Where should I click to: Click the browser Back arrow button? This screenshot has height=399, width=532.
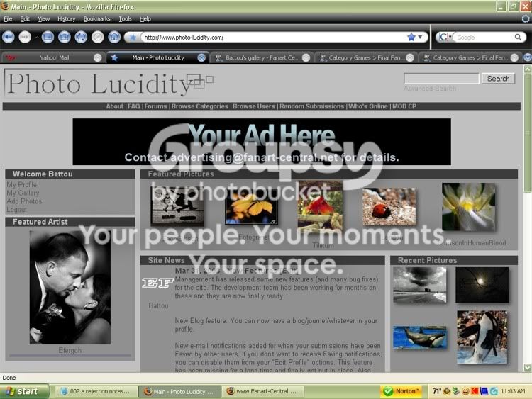pos(8,37)
